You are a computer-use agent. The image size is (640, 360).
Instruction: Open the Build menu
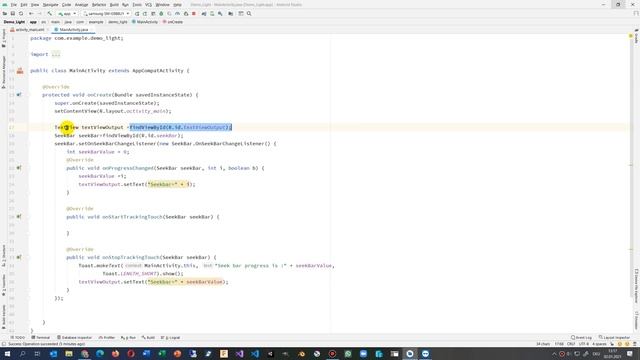(x=114, y=4)
